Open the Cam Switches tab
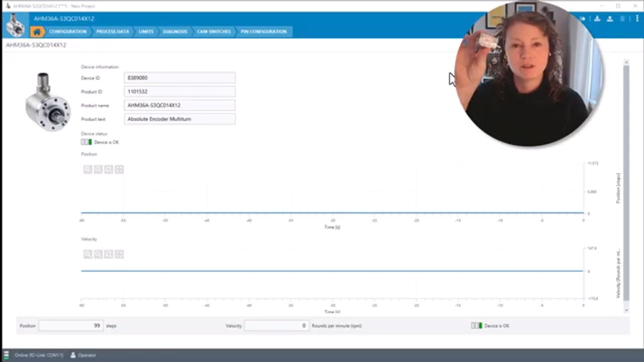Viewport: 644px width, 362px height. tap(214, 32)
